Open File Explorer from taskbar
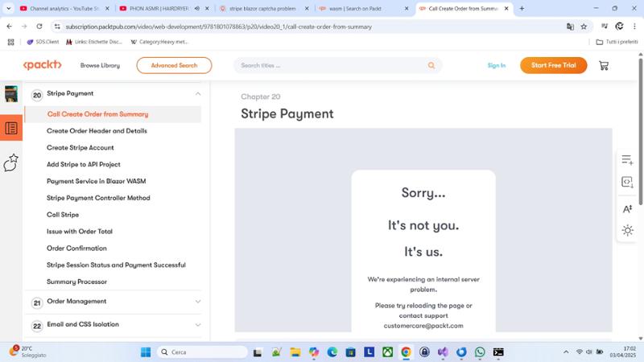This screenshot has width=644, height=362. (295, 352)
